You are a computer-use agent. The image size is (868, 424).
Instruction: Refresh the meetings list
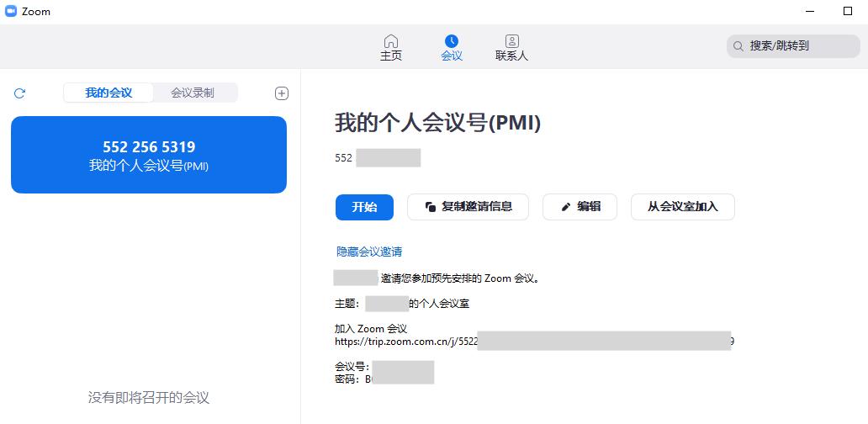pyautogui.click(x=19, y=93)
